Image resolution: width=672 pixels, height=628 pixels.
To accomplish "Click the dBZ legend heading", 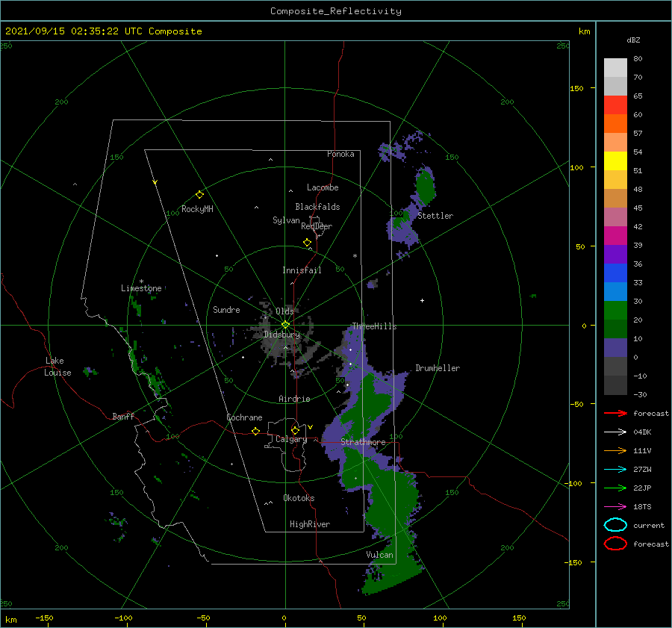I will [x=633, y=40].
